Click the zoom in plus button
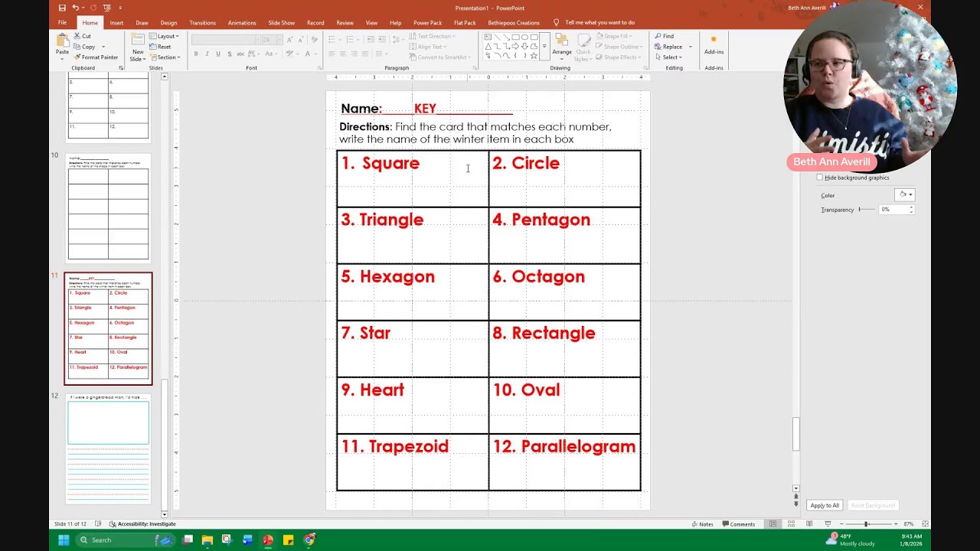 (896, 524)
